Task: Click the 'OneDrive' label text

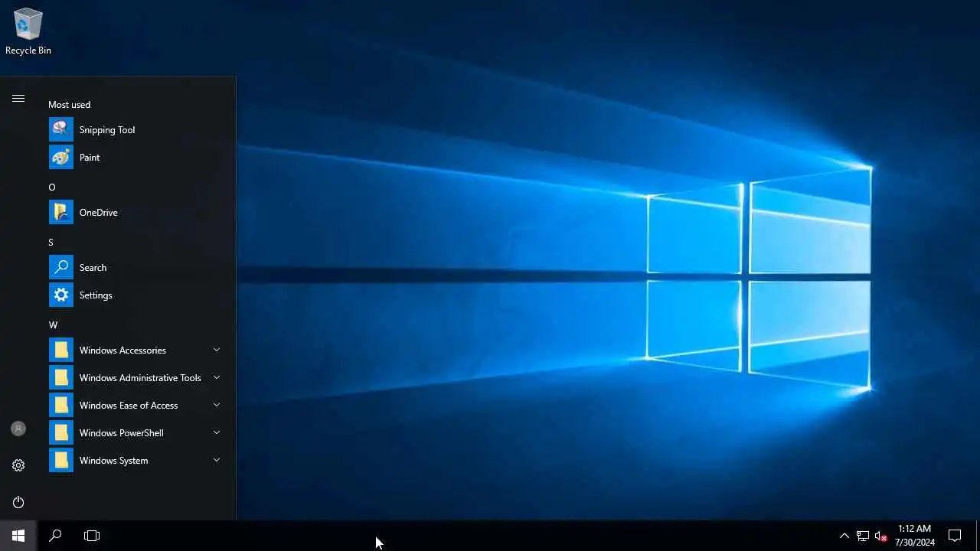Action: coord(99,213)
